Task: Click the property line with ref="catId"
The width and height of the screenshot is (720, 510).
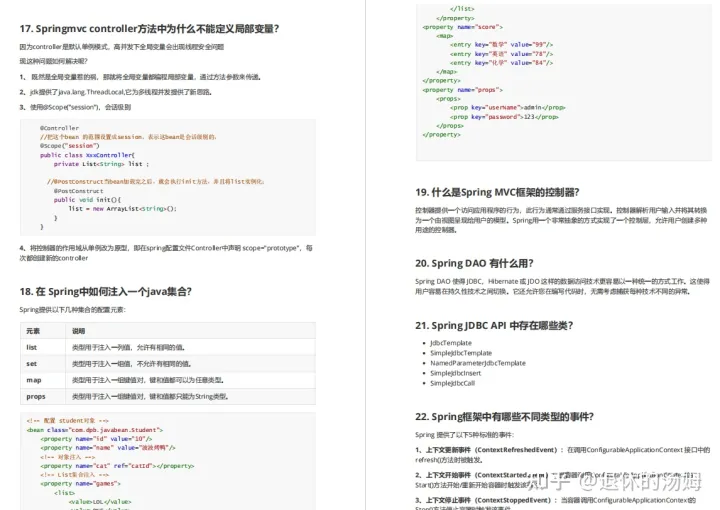Action: point(117,466)
